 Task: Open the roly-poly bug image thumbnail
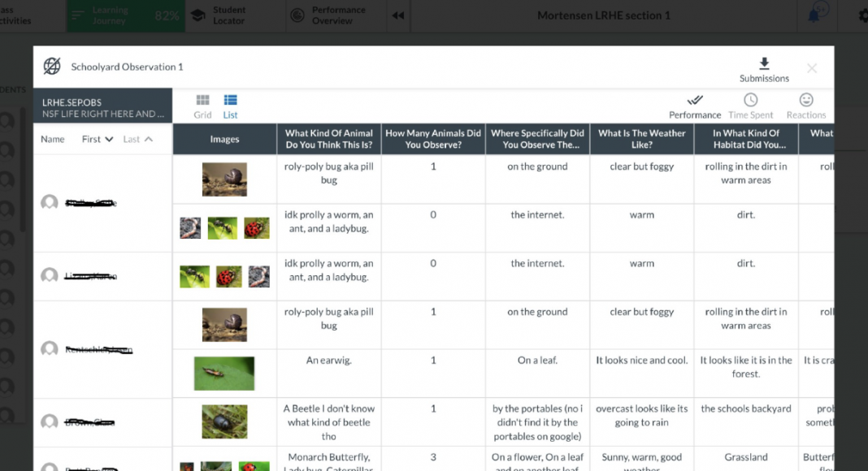point(224,179)
